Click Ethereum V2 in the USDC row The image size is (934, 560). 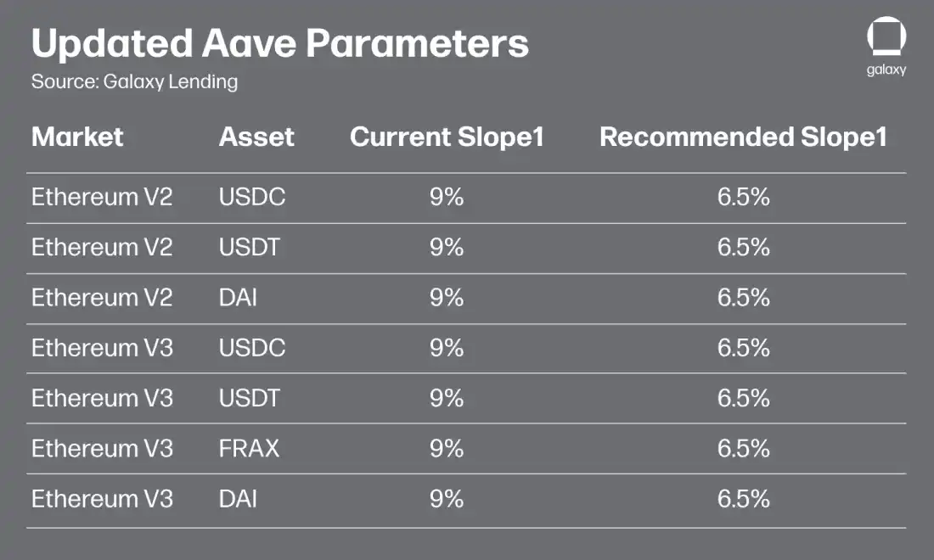coord(102,198)
